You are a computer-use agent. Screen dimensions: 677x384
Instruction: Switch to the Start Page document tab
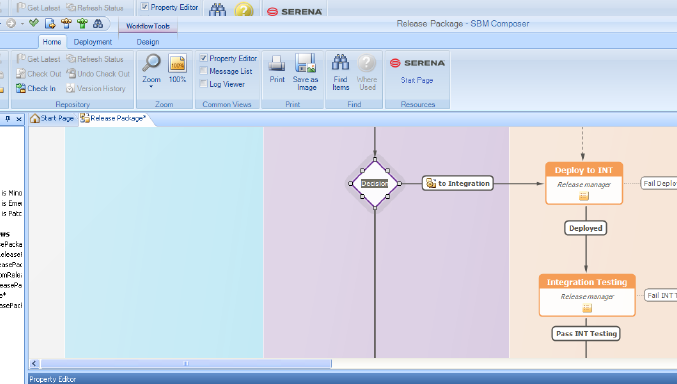pyautogui.click(x=52, y=118)
